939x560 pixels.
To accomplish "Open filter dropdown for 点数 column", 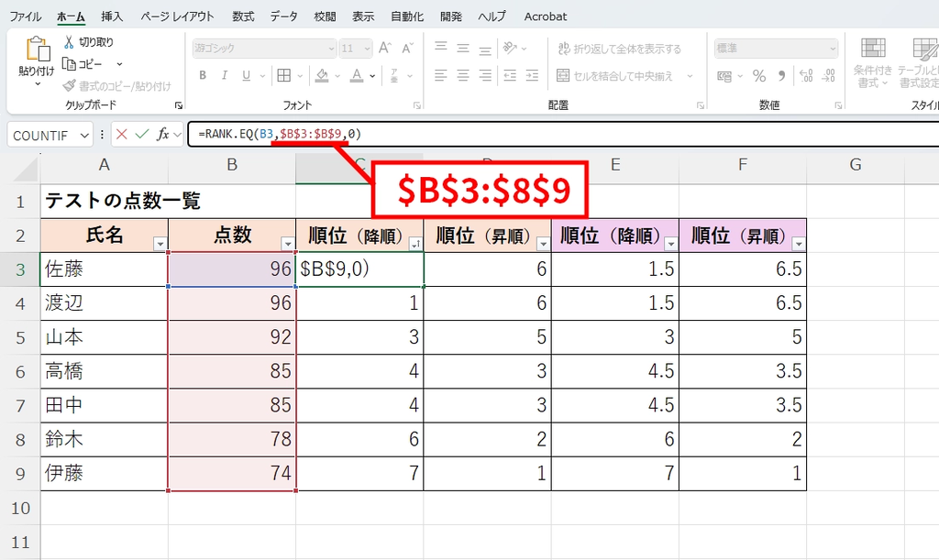I will coord(287,244).
